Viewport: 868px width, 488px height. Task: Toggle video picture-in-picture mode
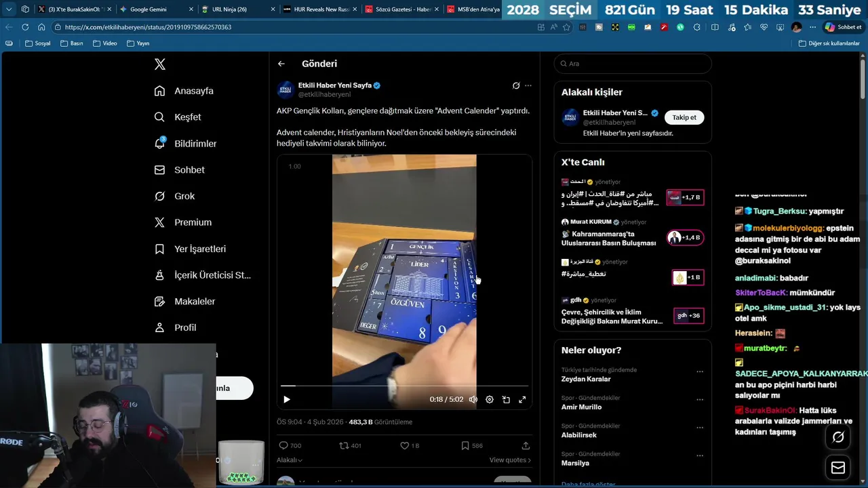coord(506,400)
